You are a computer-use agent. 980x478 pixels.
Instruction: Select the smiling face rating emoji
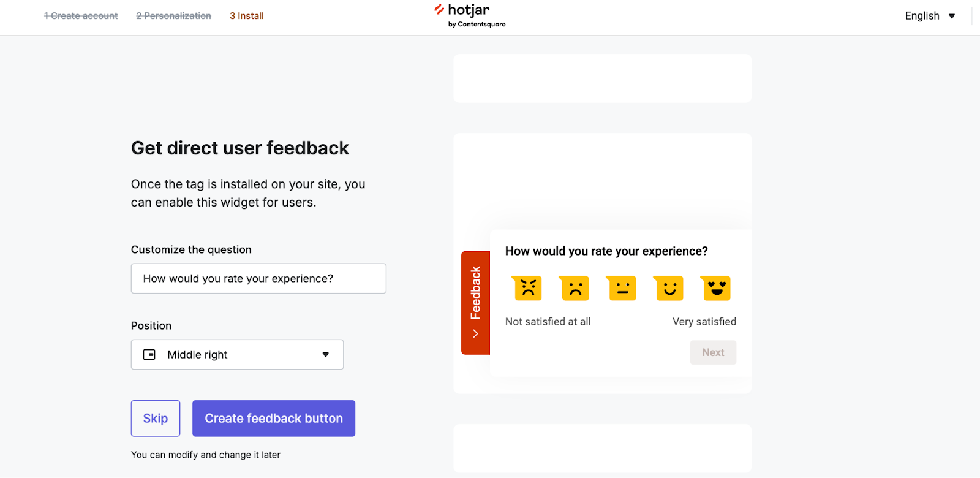pos(669,288)
